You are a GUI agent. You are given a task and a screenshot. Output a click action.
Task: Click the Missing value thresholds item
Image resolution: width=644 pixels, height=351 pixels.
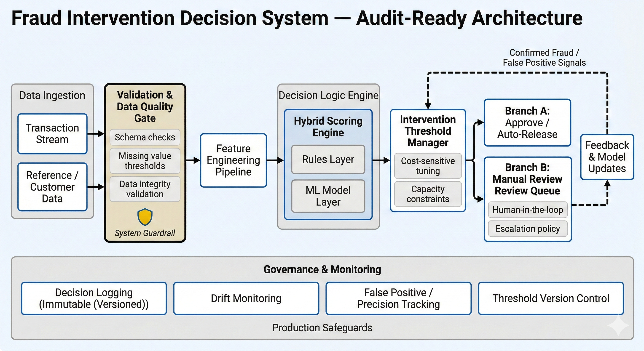(145, 161)
